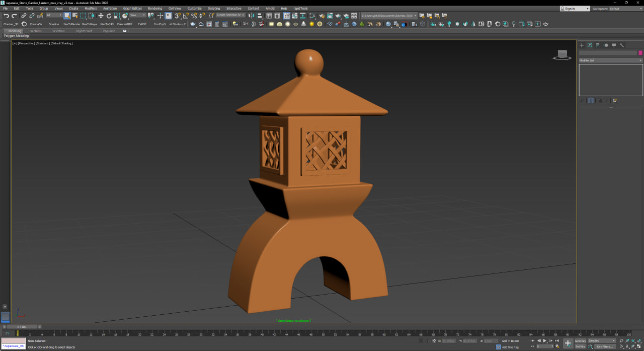The height and width of the screenshot is (351, 644).
Task: Click the Add Time Tag icon
Action: pyautogui.click(x=498, y=347)
